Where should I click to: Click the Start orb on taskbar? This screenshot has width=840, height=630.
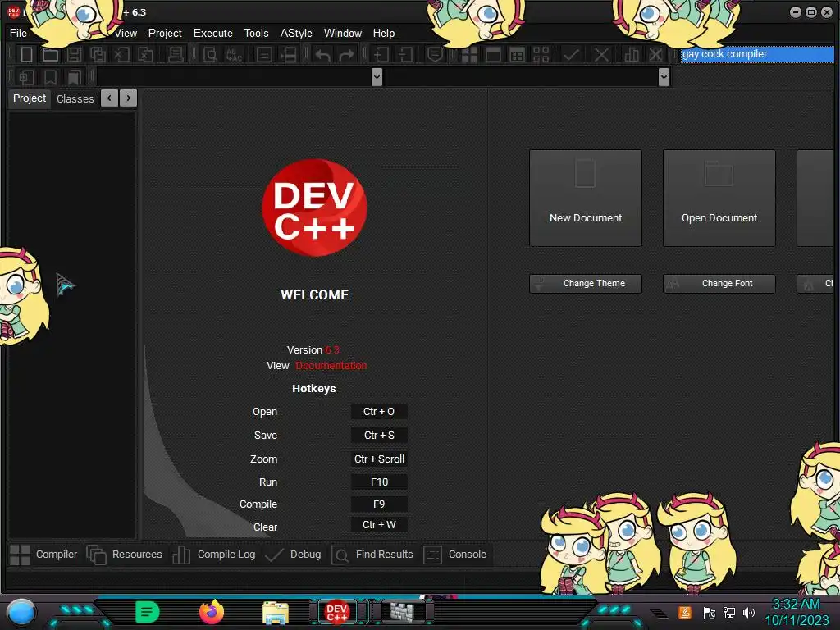(21, 613)
